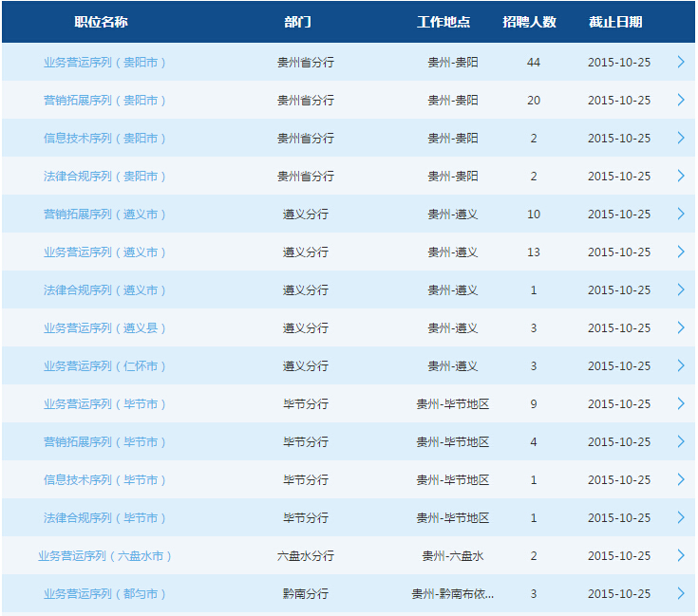This screenshot has height=616, width=698.
Task: Open the chevron for 营销拓展序列（遵义市）
Action: pos(680,214)
